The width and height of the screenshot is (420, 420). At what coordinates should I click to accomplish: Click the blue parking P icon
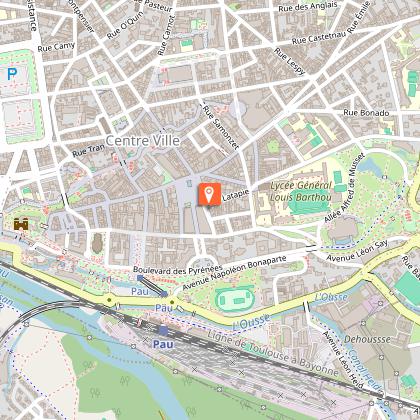pos(12,74)
